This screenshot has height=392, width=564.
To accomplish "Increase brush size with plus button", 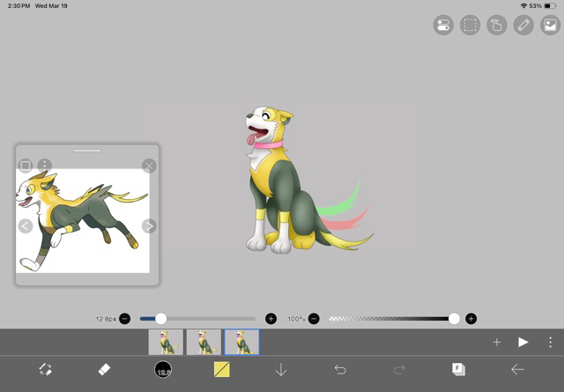I will 271,319.
